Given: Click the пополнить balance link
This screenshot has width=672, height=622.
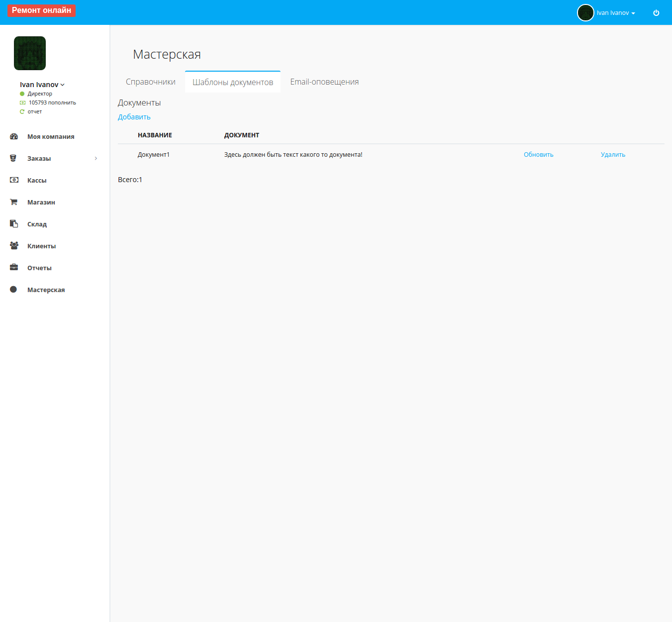Looking at the screenshot, I should click(x=62, y=103).
